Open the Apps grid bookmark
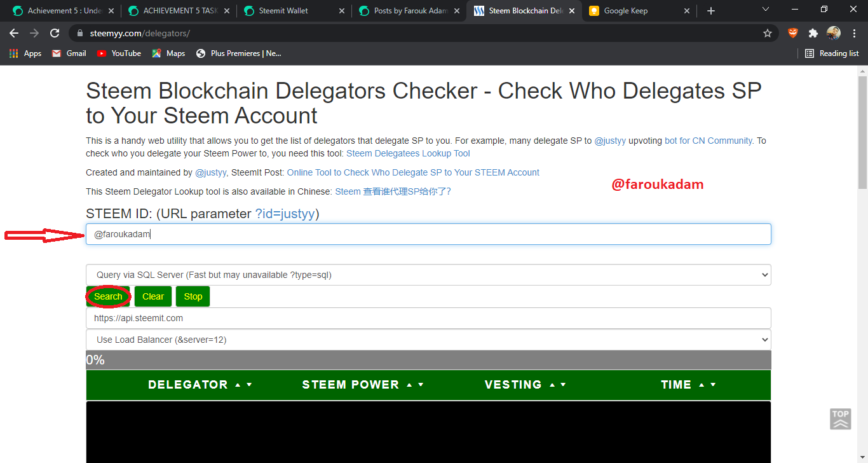This screenshot has width=868, height=463. coord(25,53)
